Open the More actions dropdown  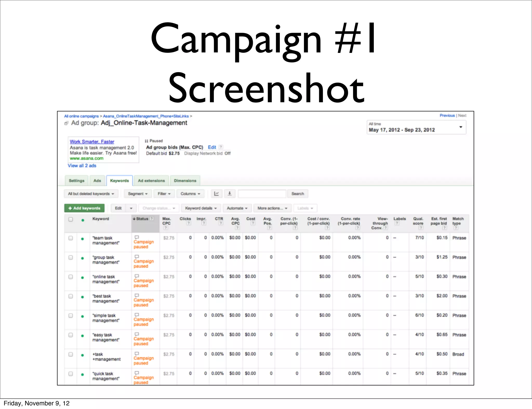tap(272, 208)
